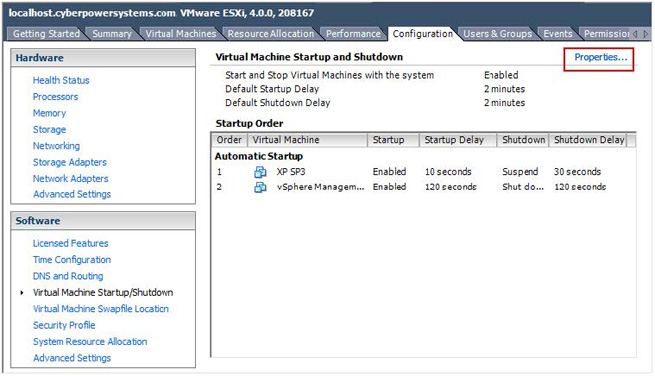Select the Users & Groups tab
The height and width of the screenshot is (376, 655).
point(498,34)
